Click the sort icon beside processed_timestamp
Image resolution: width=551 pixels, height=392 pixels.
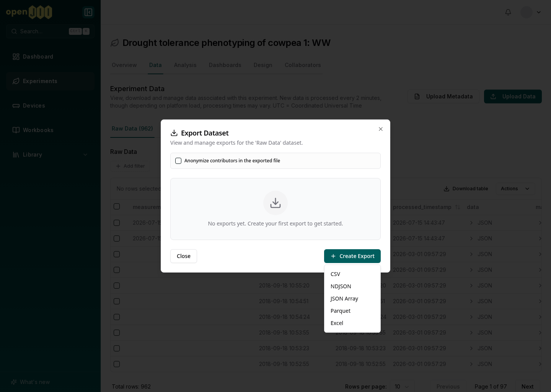(x=458, y=207)
